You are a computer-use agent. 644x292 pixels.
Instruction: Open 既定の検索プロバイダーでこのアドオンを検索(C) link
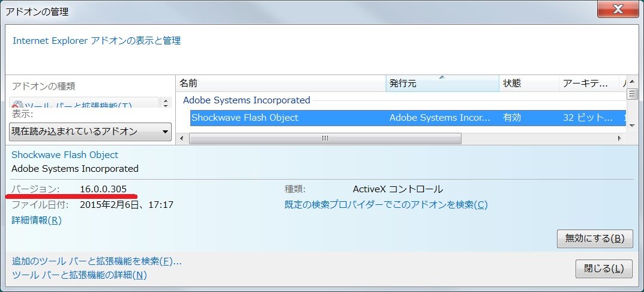[386, 204]
